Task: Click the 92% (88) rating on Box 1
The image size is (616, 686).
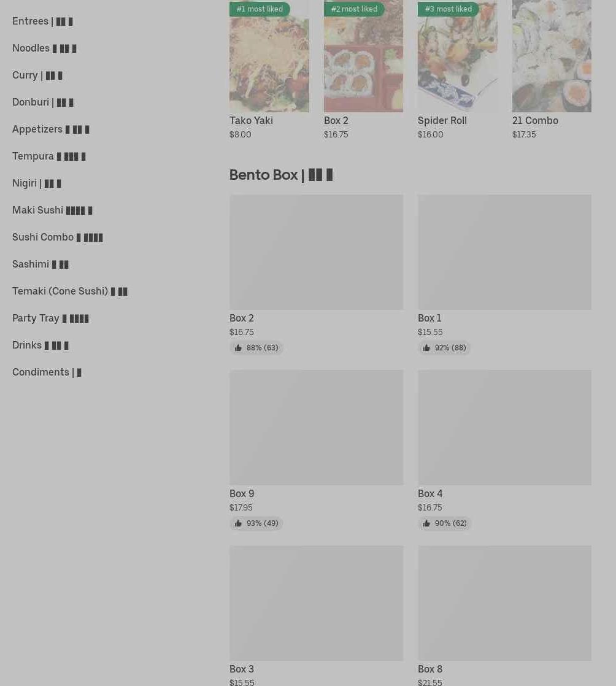Action: (x=450, y=348)
